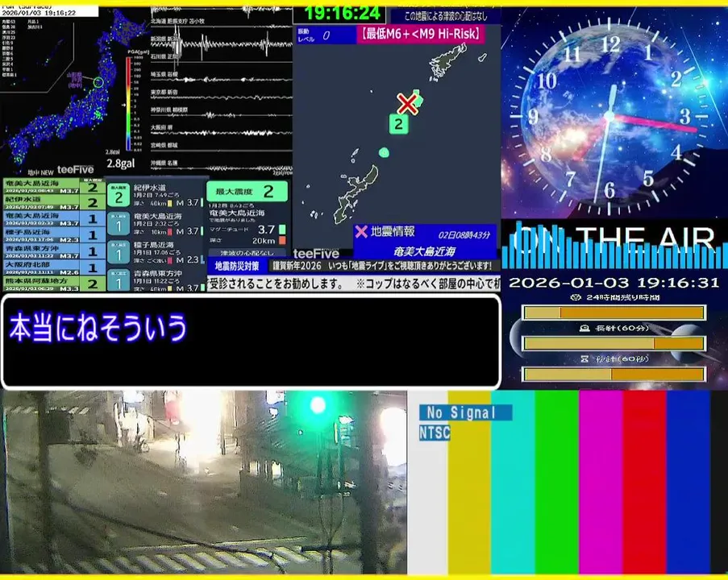
Task: Click the 最低M6+<M9 Hi-Risk pink banner
Action: pyautogui.click(x=421, y=35)
